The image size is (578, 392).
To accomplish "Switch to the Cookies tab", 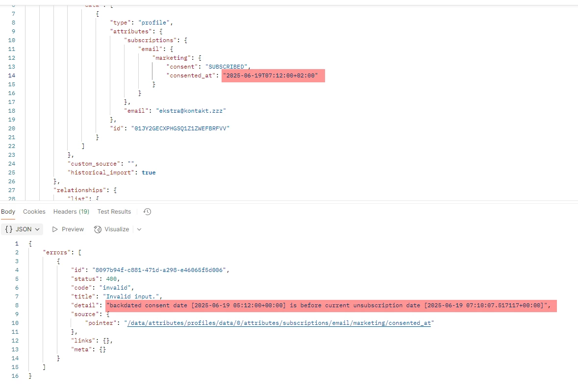I will pyautogui.click(x=34, y=212).
